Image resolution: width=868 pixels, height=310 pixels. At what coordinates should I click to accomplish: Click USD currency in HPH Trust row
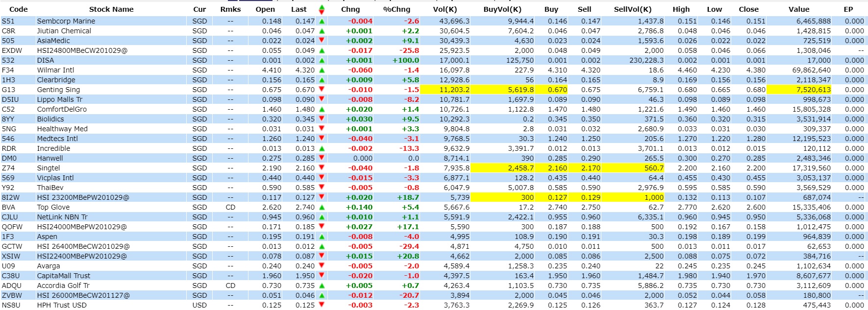199,305
